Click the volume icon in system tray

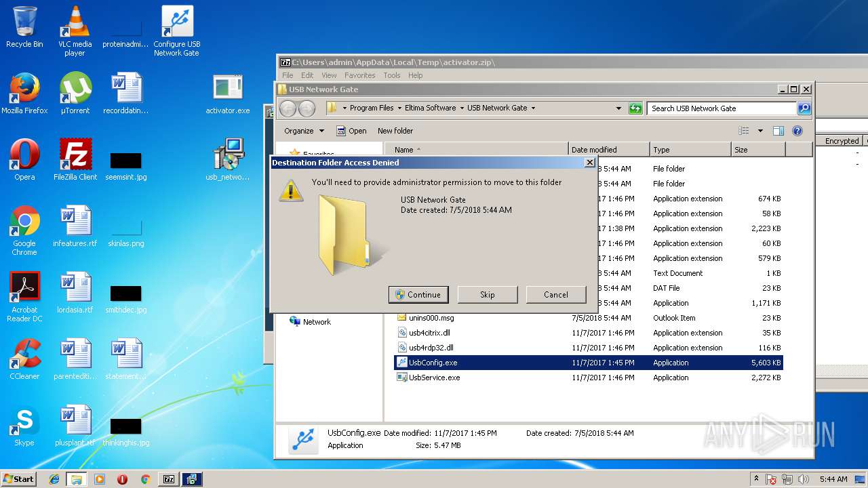805,479
